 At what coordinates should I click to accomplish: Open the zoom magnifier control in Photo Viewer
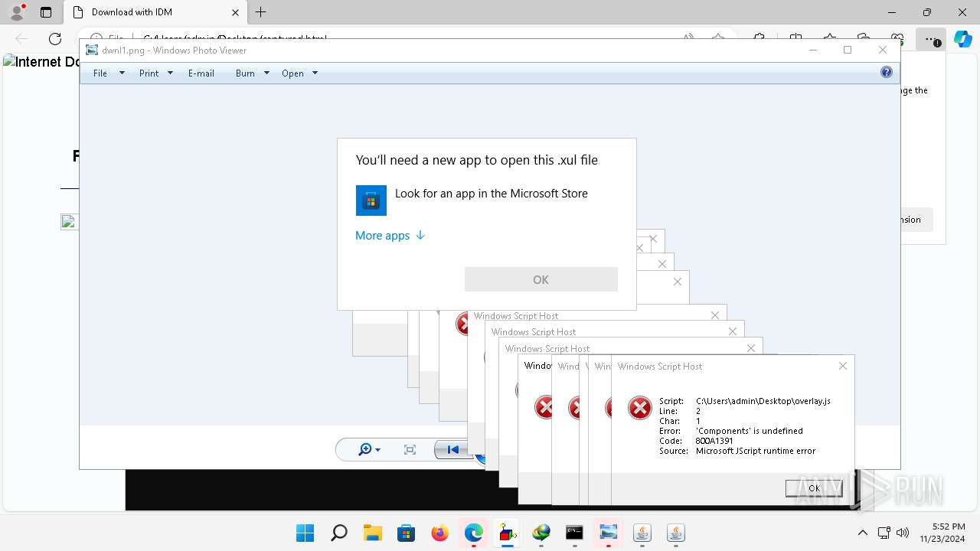point(369,450)
